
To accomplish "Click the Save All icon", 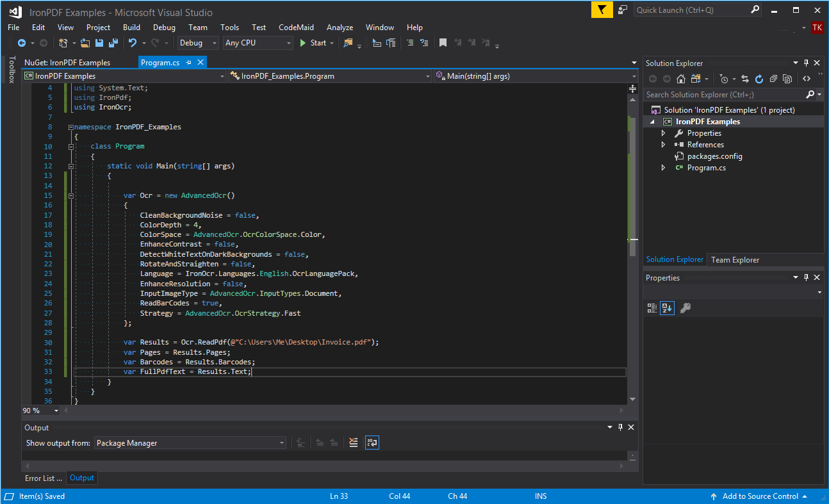I will 113,43.
